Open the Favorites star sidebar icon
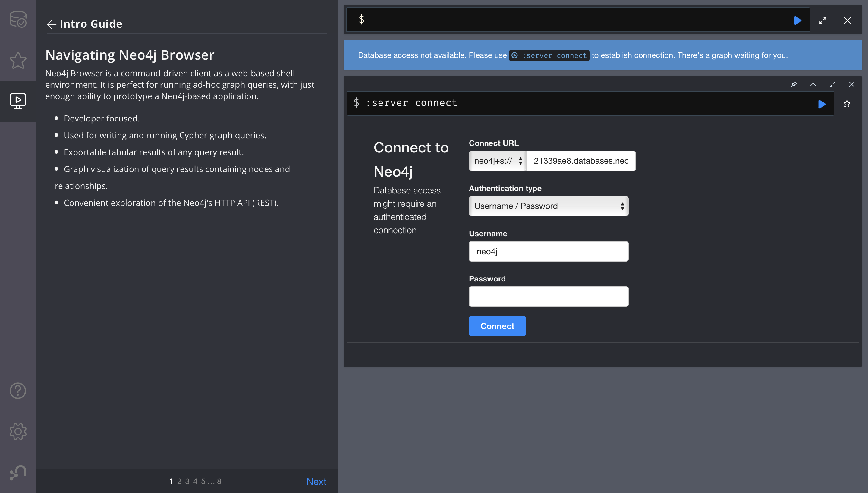This screenshot has width=868, height=493. tap(18, 60)
